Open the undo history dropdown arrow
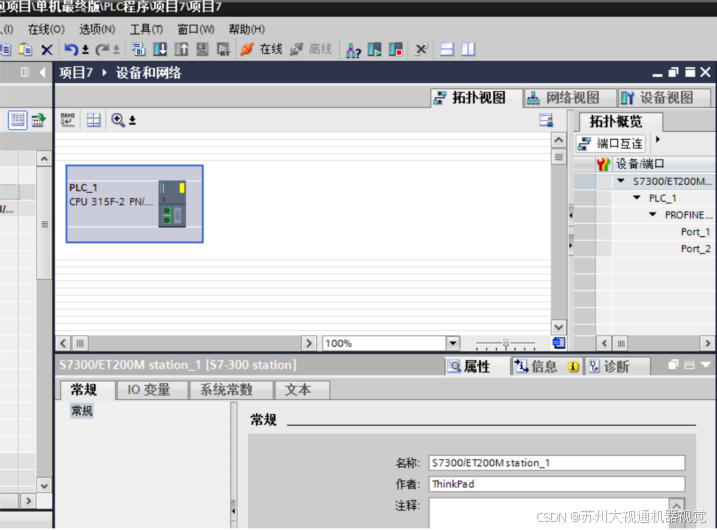 86,50
